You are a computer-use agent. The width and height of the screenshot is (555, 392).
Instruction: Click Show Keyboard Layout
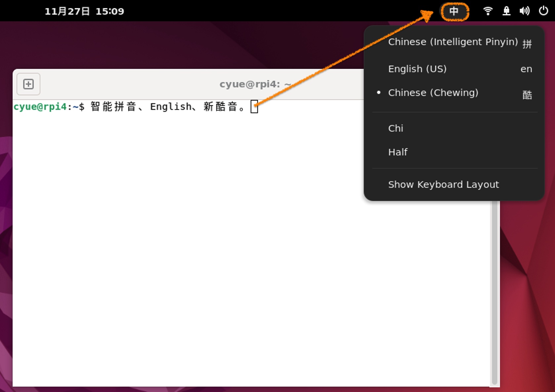click(443, 184)
